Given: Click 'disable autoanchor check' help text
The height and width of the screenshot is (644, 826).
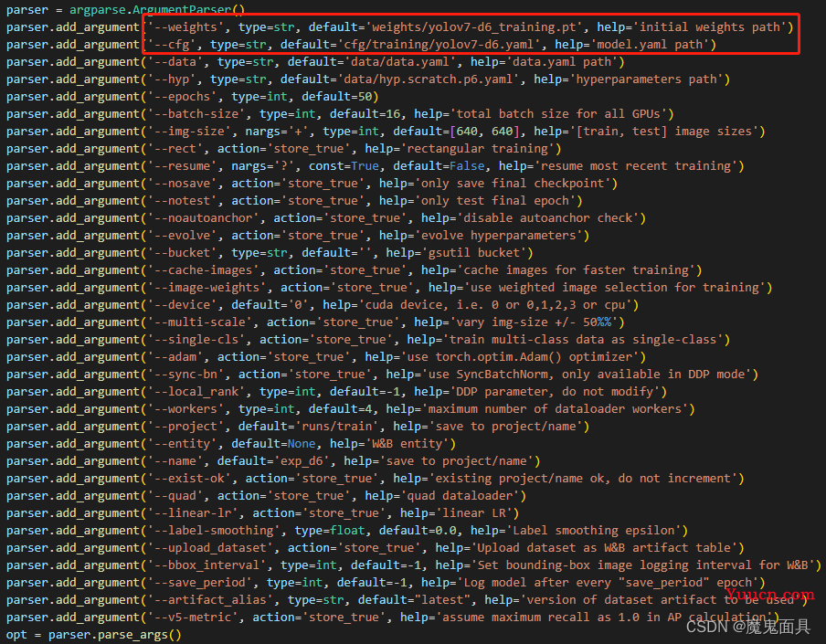Looking at the screenshot, I should (548, 218).
